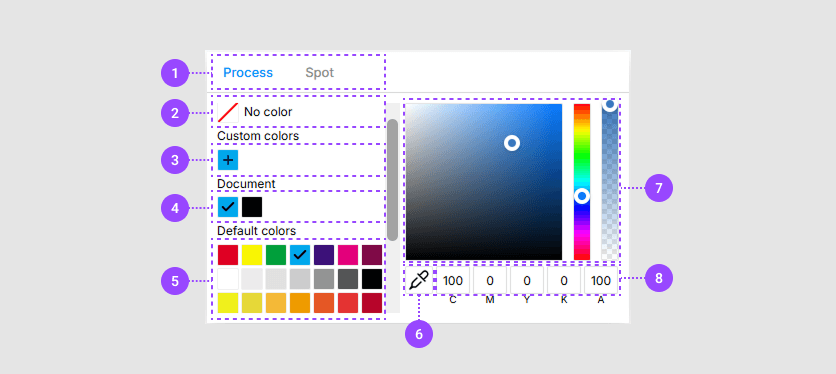Click the swatch list vertical scrollbar thumb
The height and width of the screenshot is (374, 836).
point(392,180)
